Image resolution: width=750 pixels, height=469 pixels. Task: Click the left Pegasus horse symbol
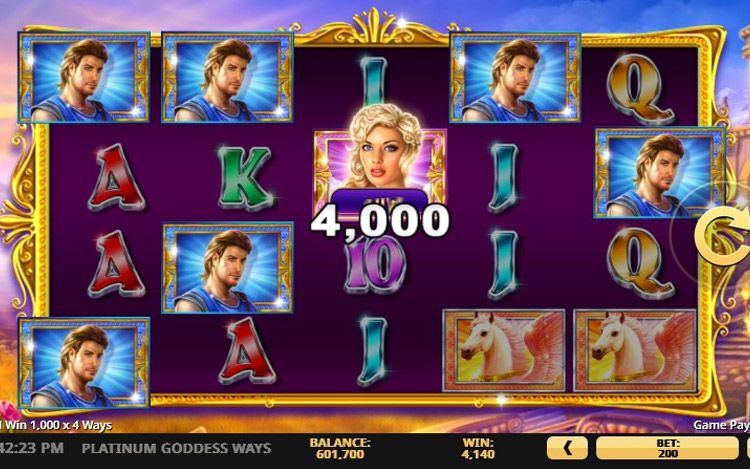point(504,350)
